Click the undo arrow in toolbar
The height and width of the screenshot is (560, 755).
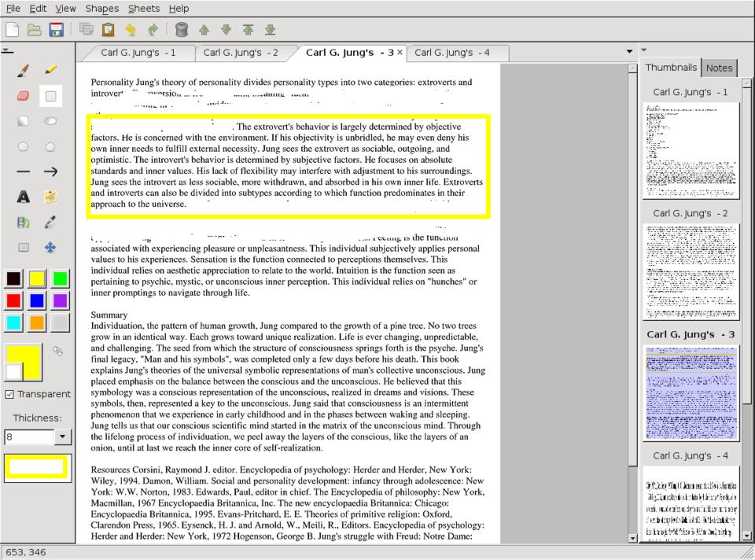tap(130, 30)
